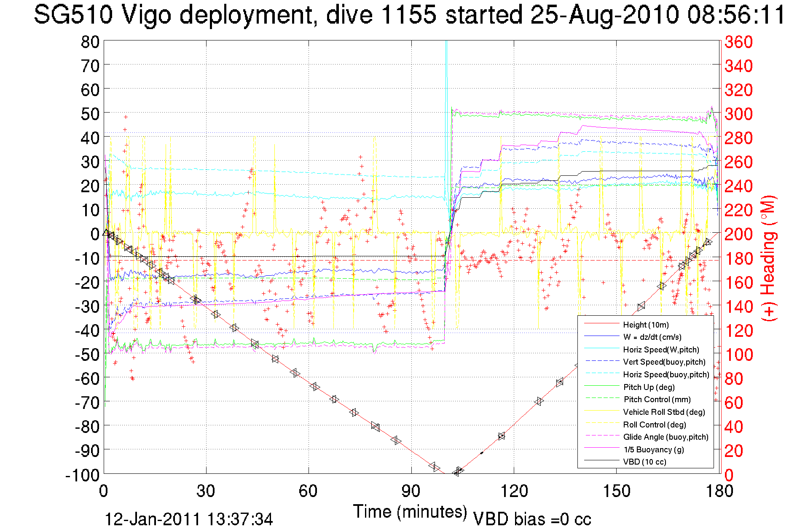Viewport: 797px width, 532px height.
Task: Click the red 360 heading tick label
Action: 738,42
